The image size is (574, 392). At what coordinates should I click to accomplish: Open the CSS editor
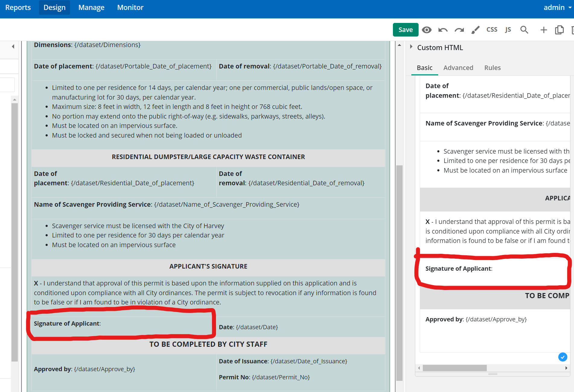(x=492, y=30)
